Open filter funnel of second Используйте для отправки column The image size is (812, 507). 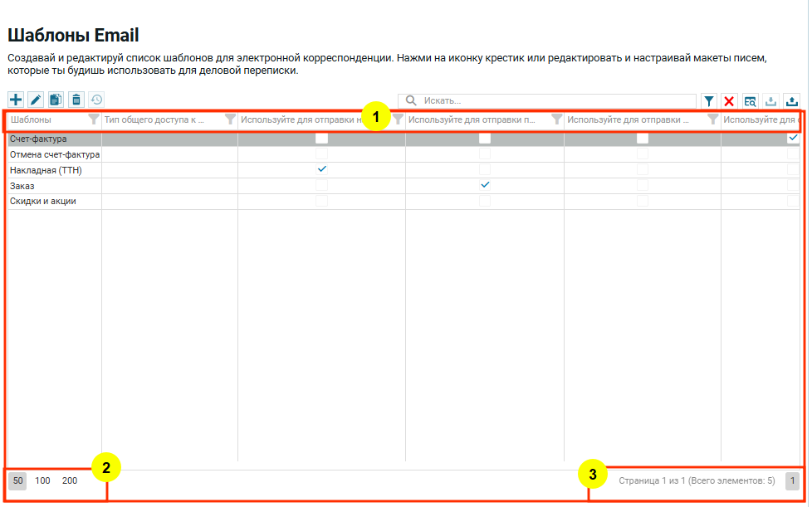[x=556, y=119]
